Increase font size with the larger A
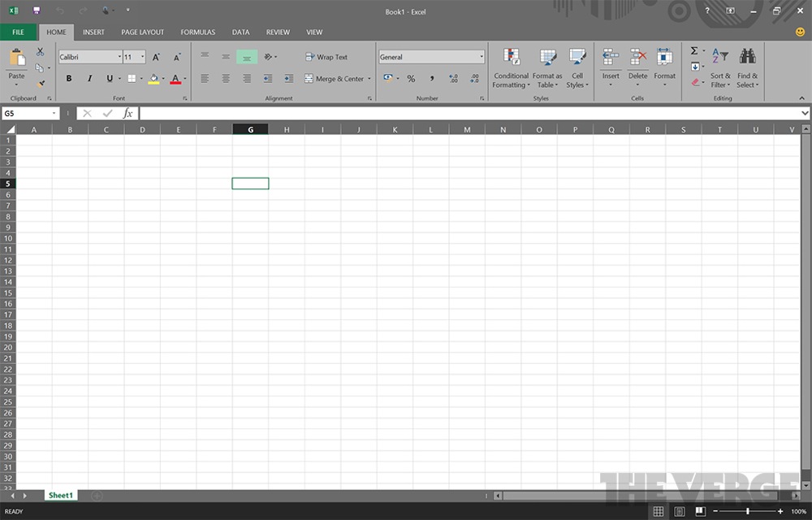812x520 pixels. click(x=156, y=58)
